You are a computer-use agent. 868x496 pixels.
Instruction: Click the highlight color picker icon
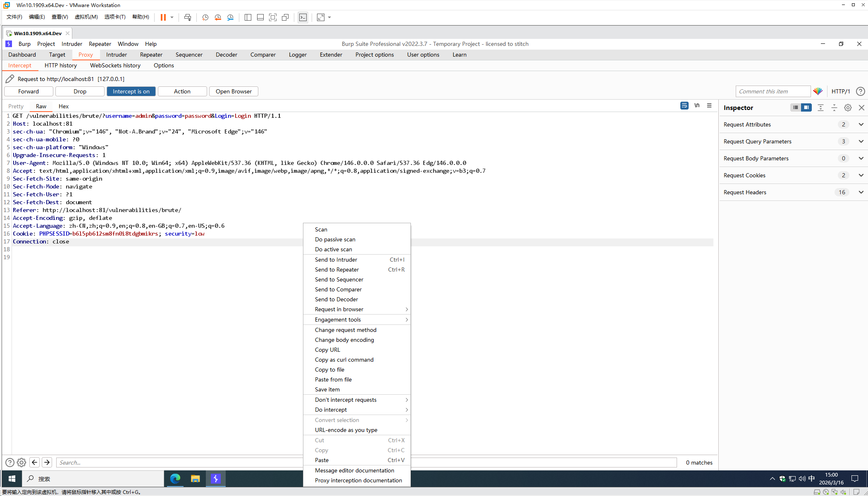point(818,91)
